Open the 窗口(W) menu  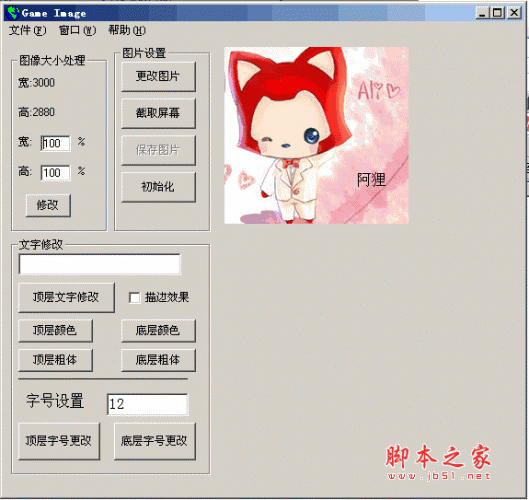point(77,30)
